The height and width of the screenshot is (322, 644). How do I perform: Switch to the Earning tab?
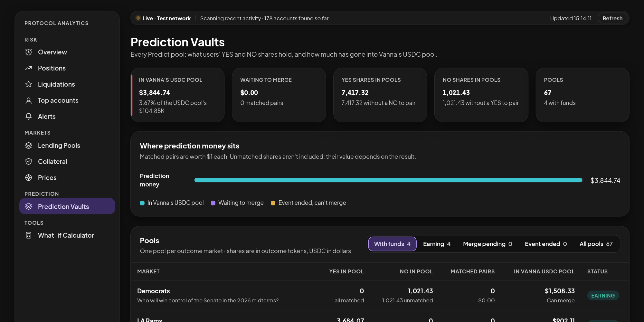pos(437,244)
